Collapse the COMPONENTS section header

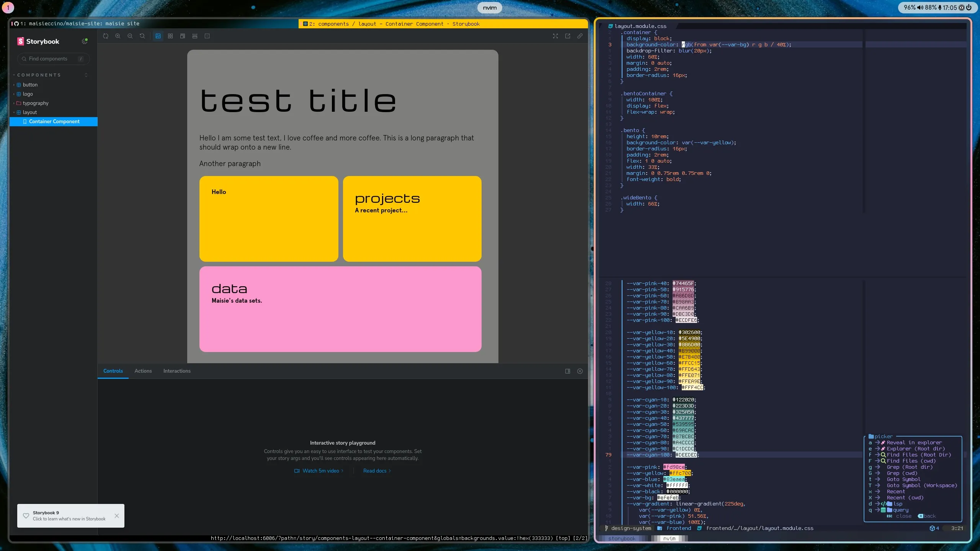pos(39,75)
